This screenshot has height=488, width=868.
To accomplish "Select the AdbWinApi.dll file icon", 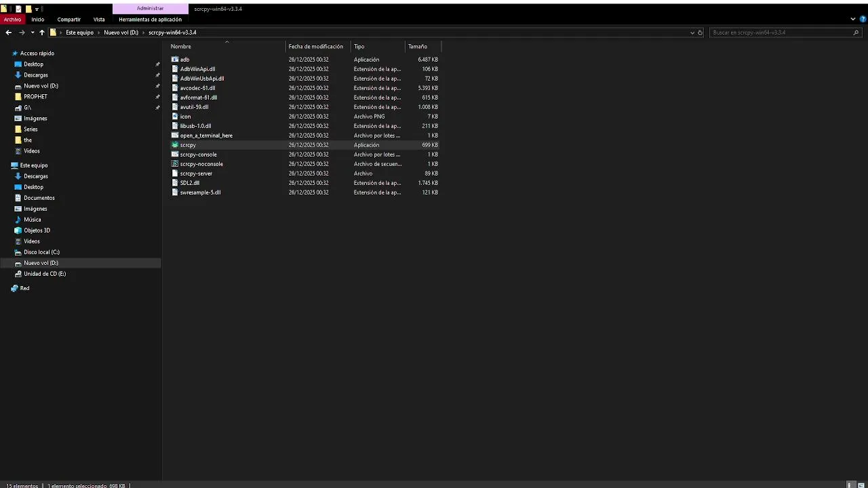I will coord(175,69).
